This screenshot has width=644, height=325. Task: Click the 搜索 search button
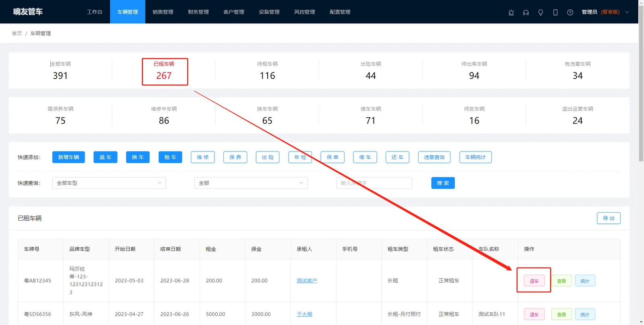443,183
